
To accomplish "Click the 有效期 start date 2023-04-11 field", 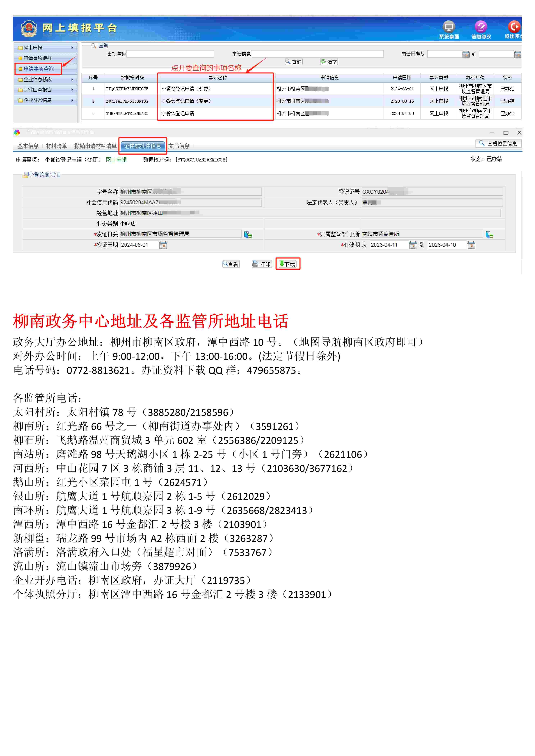I will click(x=389, y=245).
